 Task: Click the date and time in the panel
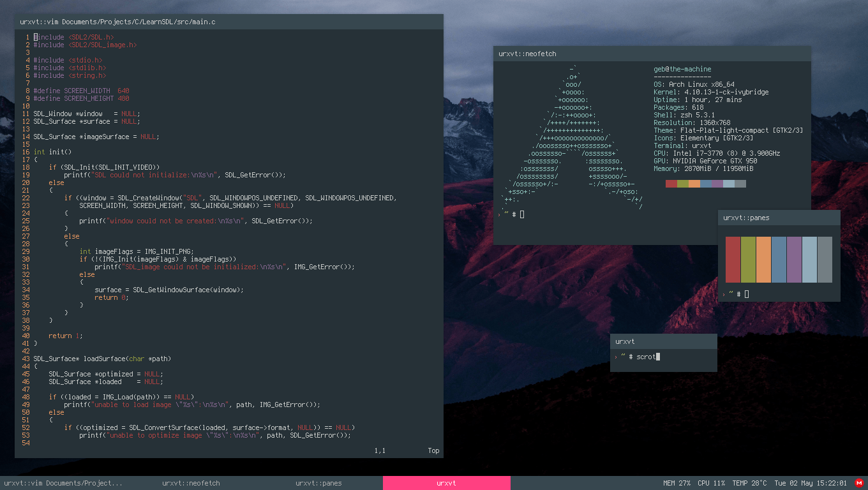pyautogui.click(x=811, y=483)
